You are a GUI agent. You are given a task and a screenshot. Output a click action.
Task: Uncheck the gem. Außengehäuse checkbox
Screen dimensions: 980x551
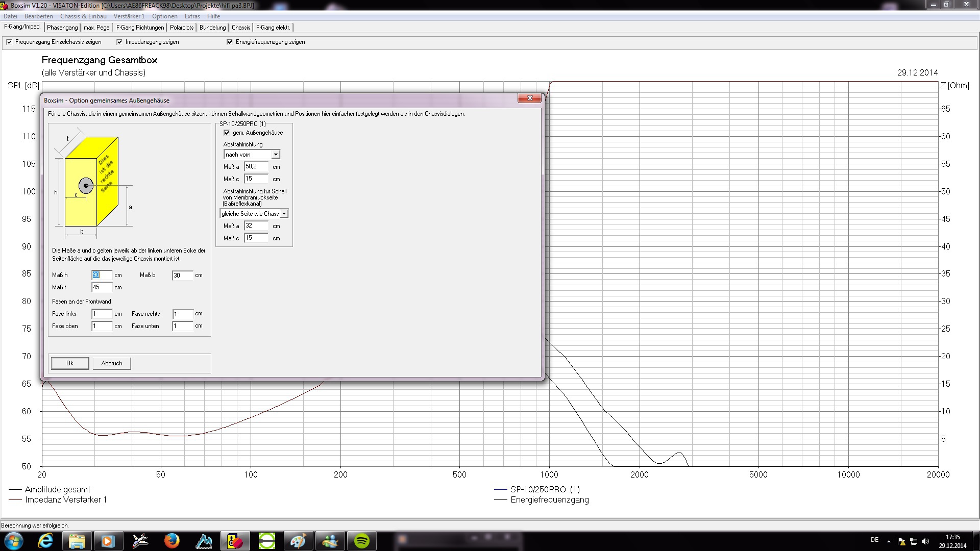227,133
